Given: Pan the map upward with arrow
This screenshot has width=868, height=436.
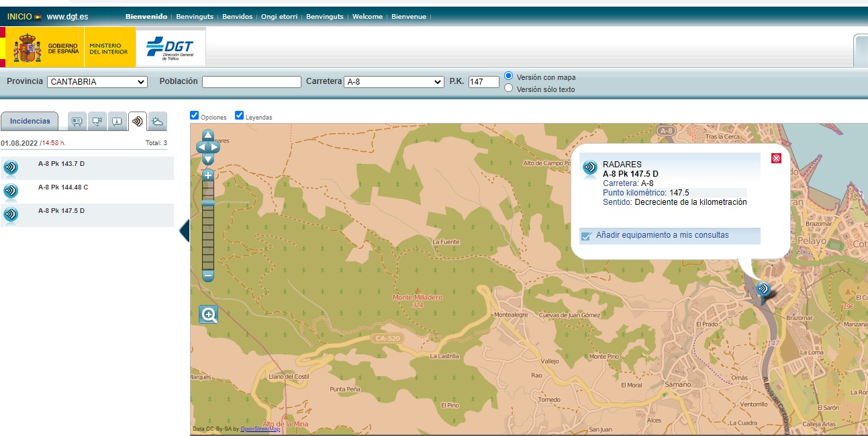Looking at the screenshot, I should point(208,135).
